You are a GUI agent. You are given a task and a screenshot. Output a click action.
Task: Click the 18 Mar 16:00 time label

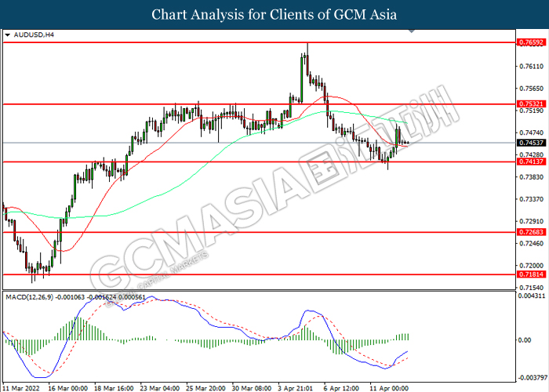pyautogui.click(x=114, y=389)
